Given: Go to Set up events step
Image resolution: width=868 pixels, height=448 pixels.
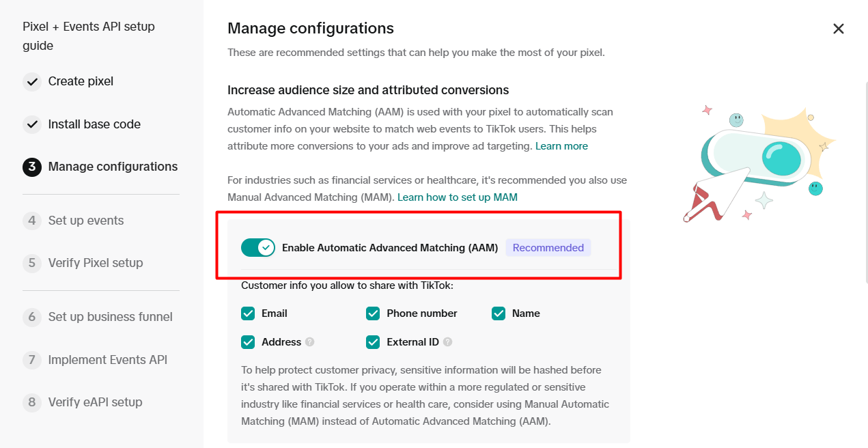Looking at the screenshot, I should [86, 221].
